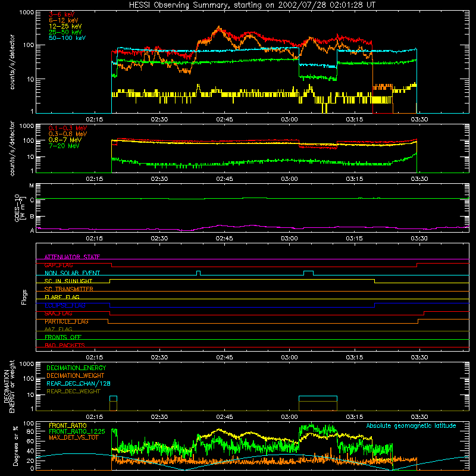Click the FRONT_RATIO_1225 legend label
Screen dimensions: 476x476
[x=77, y=431]
